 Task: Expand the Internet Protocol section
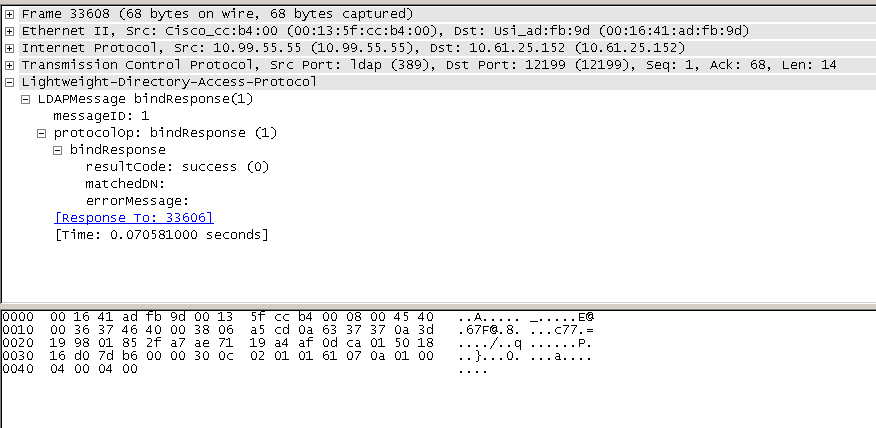pyautogui.click(x=9, y=49)
